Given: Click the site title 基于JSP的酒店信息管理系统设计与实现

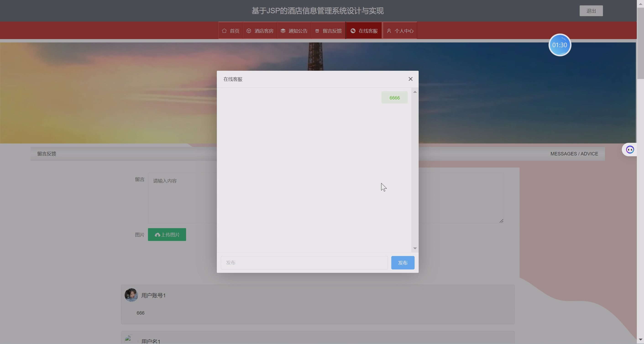Looking at the screenshot, I should click(x=317, y=11).
